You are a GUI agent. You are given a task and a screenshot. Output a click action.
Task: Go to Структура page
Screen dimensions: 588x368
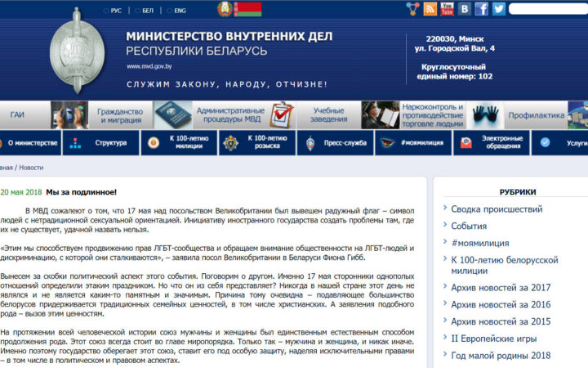tap(101, 142)
